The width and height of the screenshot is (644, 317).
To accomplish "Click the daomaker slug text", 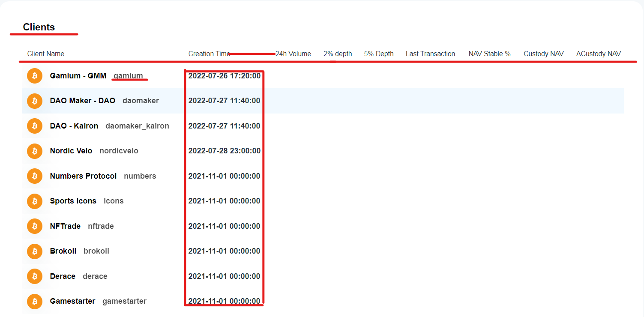I will [x=141, y=101].
